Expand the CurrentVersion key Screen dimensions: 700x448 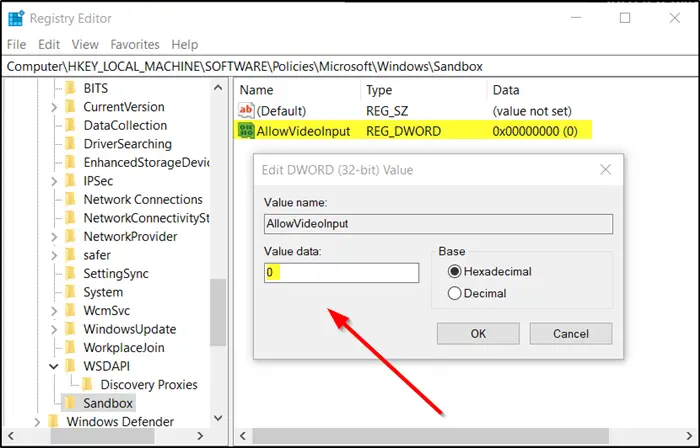pyautogui.click(x=54, y=108)
